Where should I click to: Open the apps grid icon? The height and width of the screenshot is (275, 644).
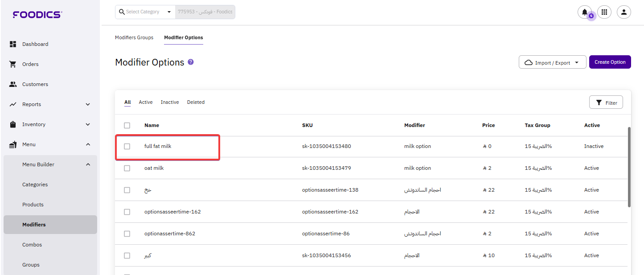pyautogui.click(x=604, y=12)
